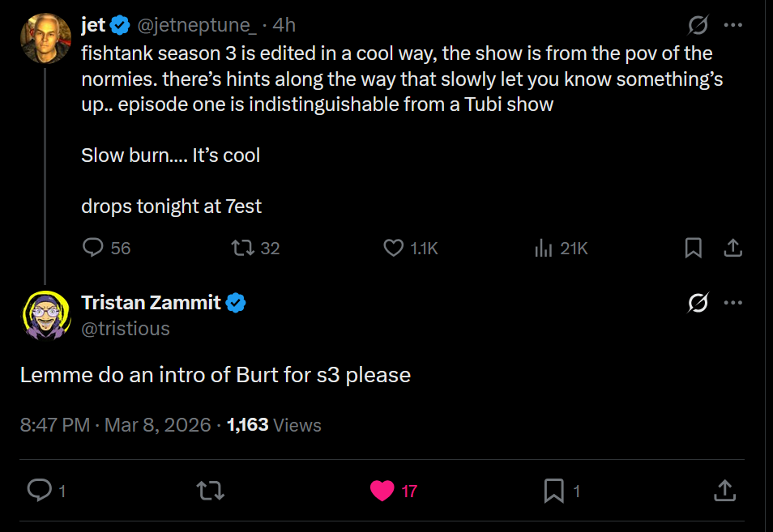This screenshot has height=532, width=773.
Task: Bookmark jet's fishtank tweet
Action: point(694,248)
